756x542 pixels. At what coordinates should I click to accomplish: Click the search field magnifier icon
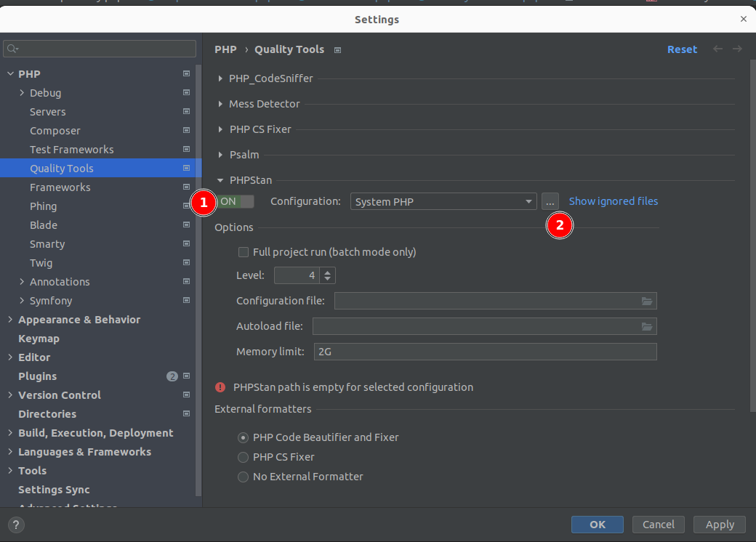click(12, 49)
